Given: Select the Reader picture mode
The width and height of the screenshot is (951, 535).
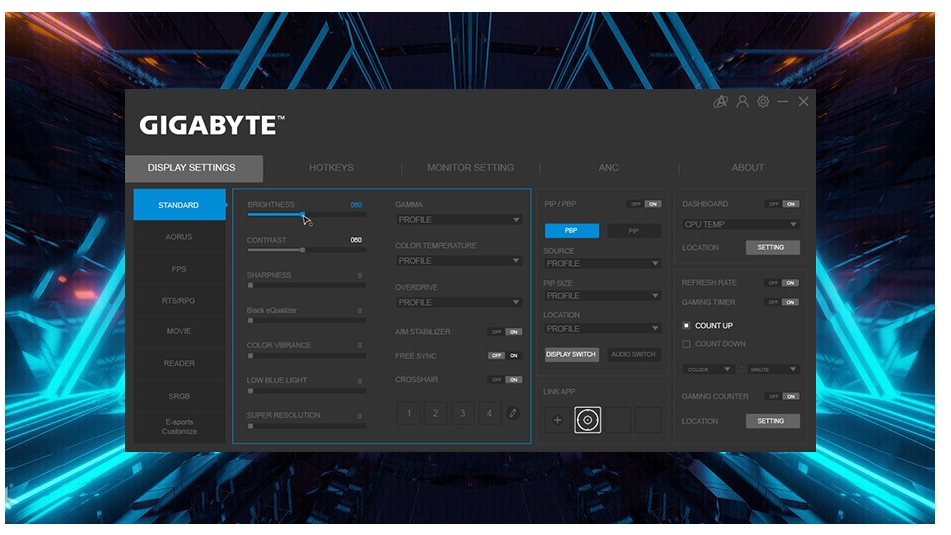Looking at the screenshot, I should 179,363.
